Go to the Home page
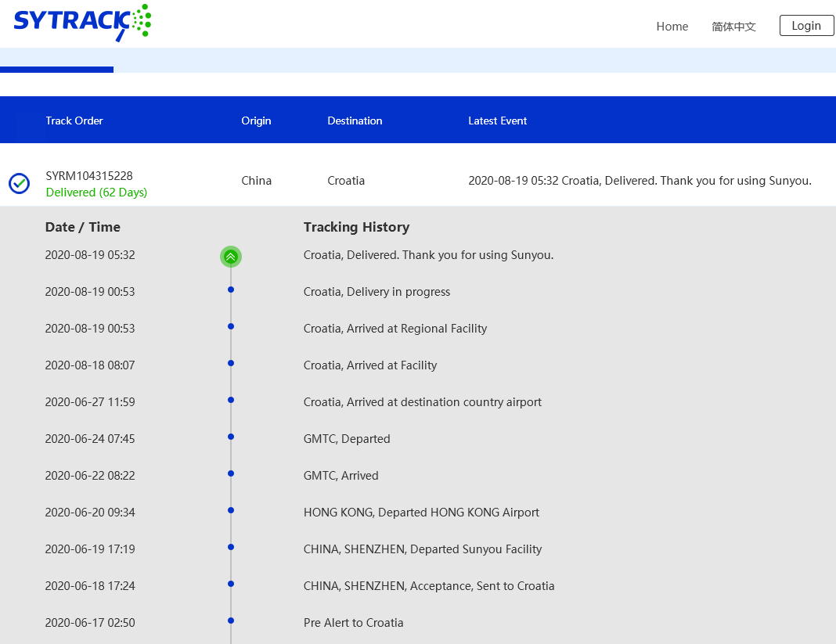This screenshot has height=644, width=836. [x=672, y=26]
